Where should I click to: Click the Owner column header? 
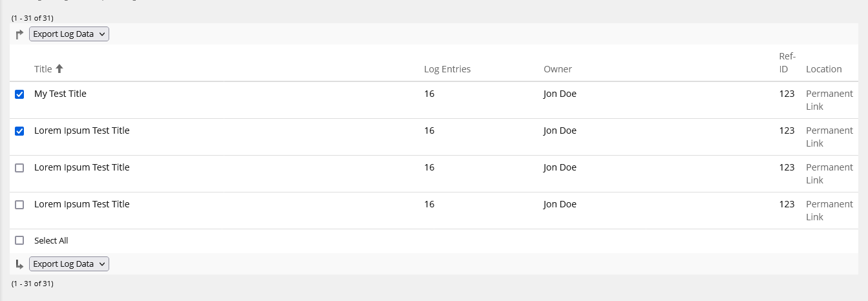[558, 69]
